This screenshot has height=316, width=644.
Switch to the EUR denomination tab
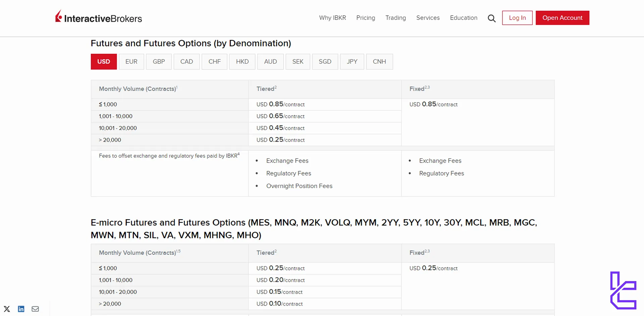pos(131,62)
